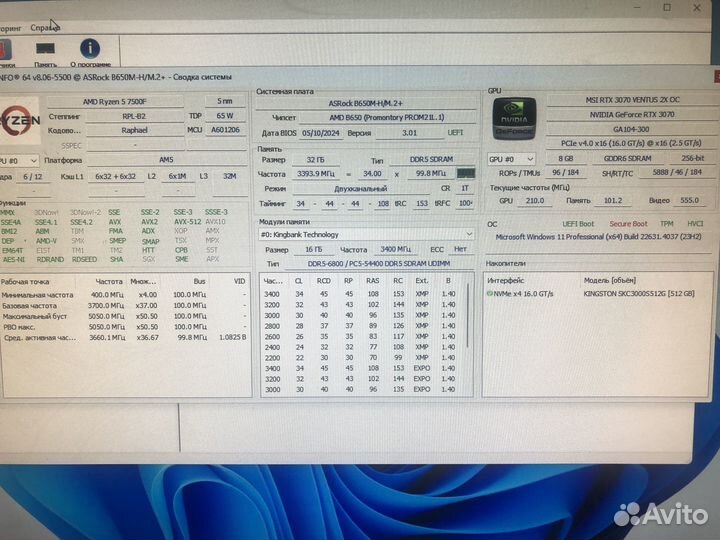Click the 3.01 BIOS version field
The image size is (720, 540).
(409, 133)
